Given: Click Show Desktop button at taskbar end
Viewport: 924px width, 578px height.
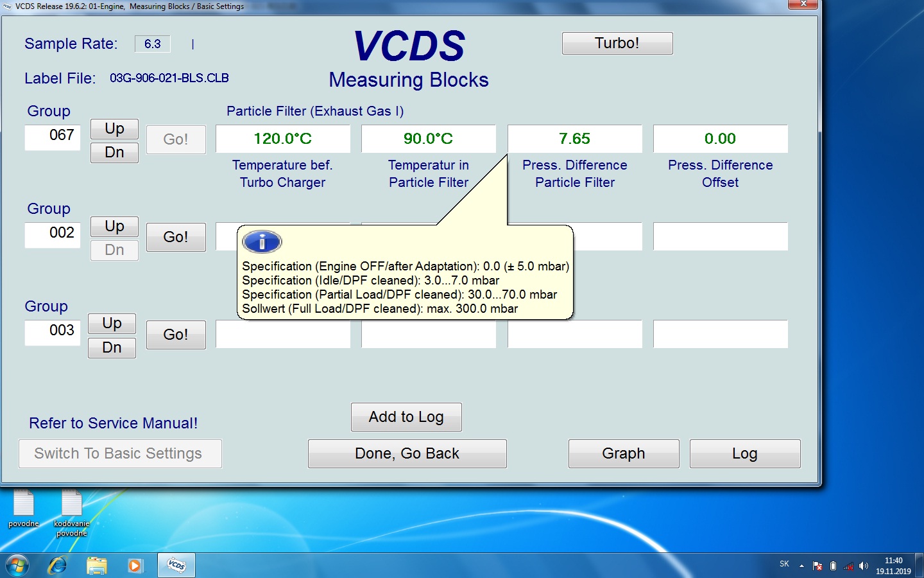Looking at the screenshot, I should (920, 565).
